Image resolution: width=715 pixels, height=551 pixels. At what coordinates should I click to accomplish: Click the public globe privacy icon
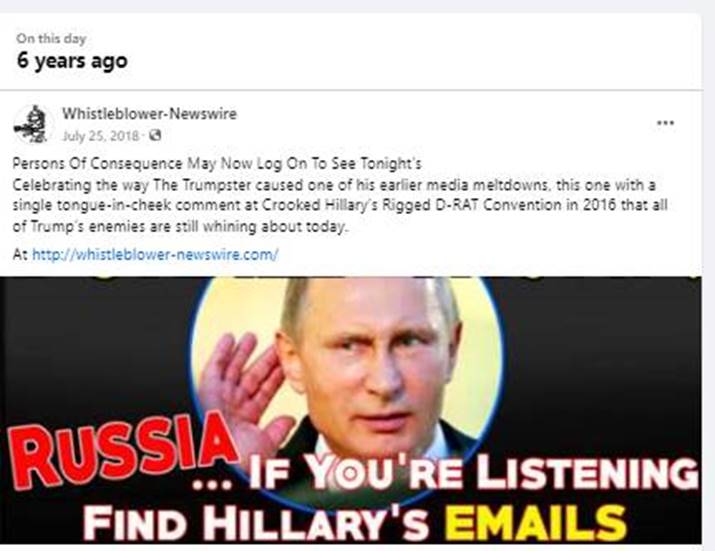point(155,135)
